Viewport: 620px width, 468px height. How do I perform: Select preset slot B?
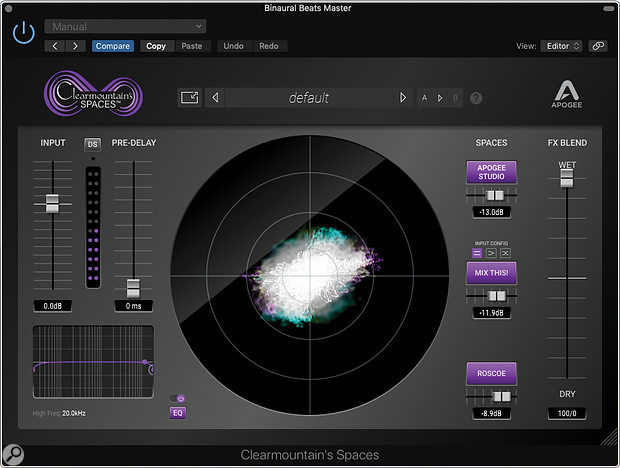coord(455,98)
